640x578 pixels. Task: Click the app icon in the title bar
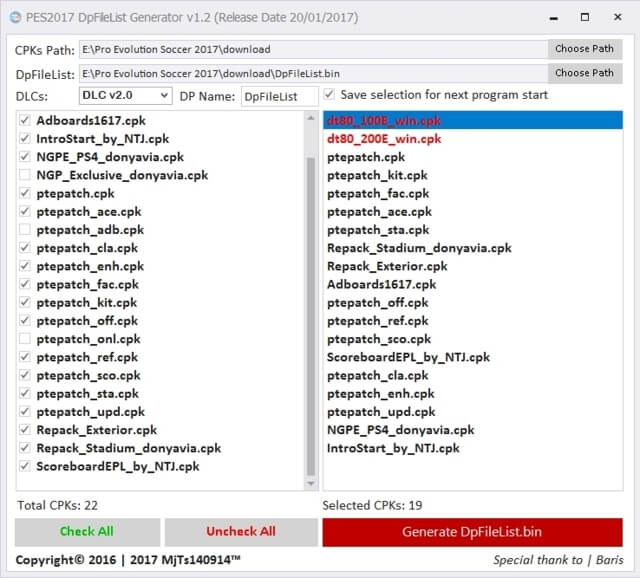coord(16,18)
